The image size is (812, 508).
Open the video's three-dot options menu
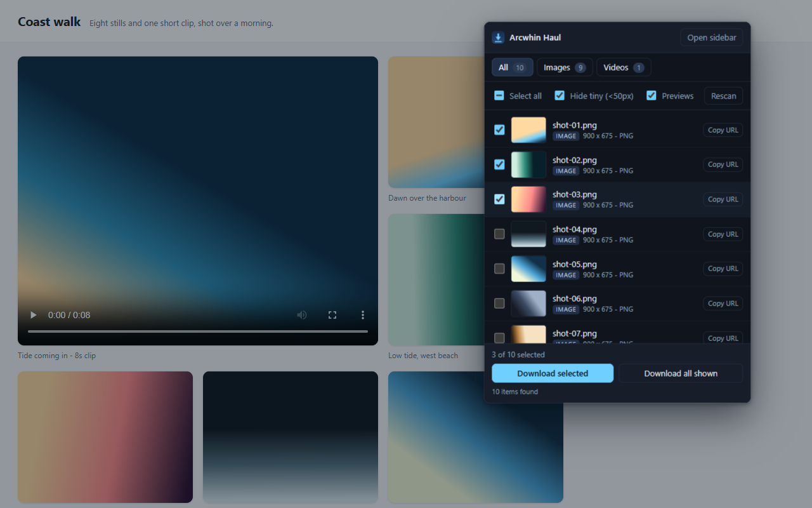tap(363, 315)
